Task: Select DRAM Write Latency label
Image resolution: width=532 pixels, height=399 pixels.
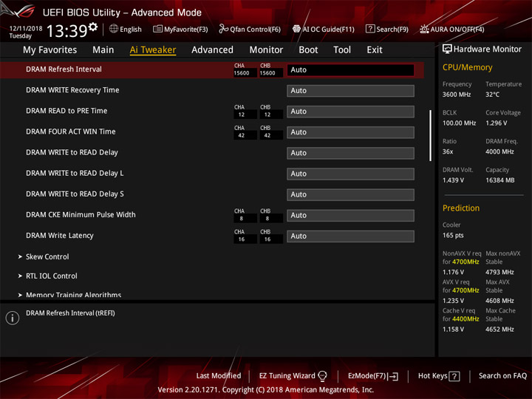Action: click(60, 236)
